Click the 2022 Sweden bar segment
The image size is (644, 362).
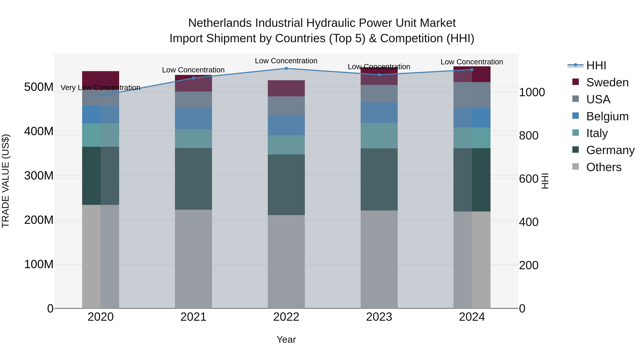286,88
